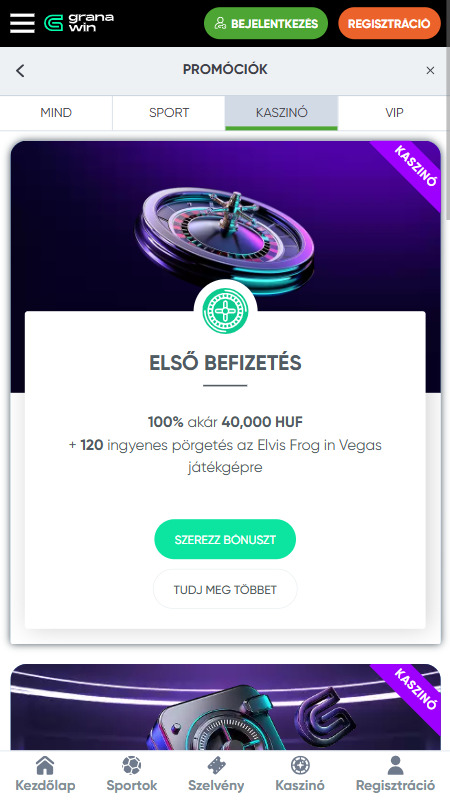Click the green roulette badge icon

[225, 311]
